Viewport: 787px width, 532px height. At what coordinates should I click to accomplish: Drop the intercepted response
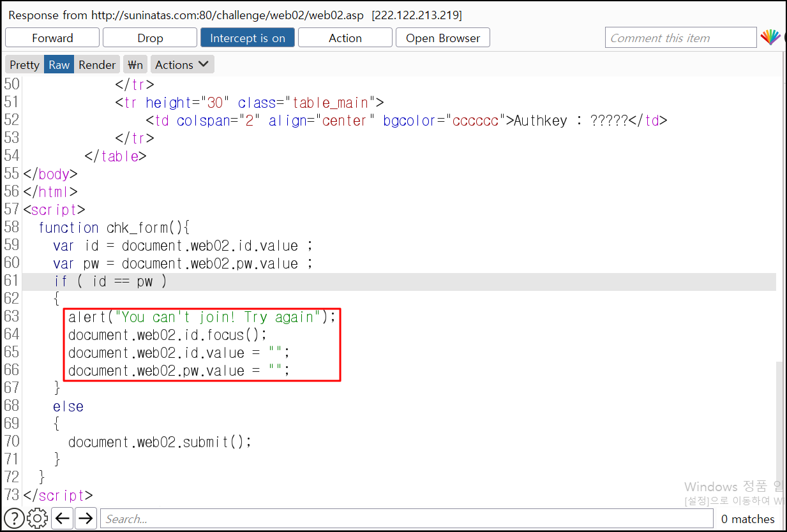pos(150,38)
